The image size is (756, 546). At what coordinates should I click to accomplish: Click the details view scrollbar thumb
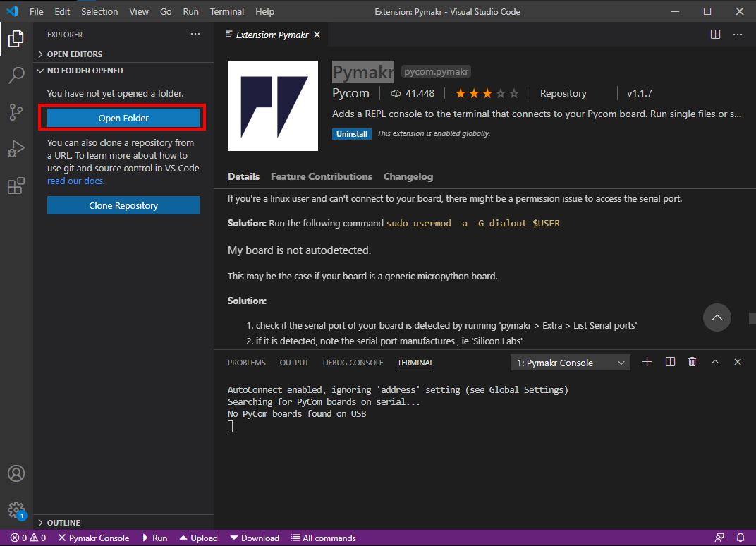click(752, 318)
